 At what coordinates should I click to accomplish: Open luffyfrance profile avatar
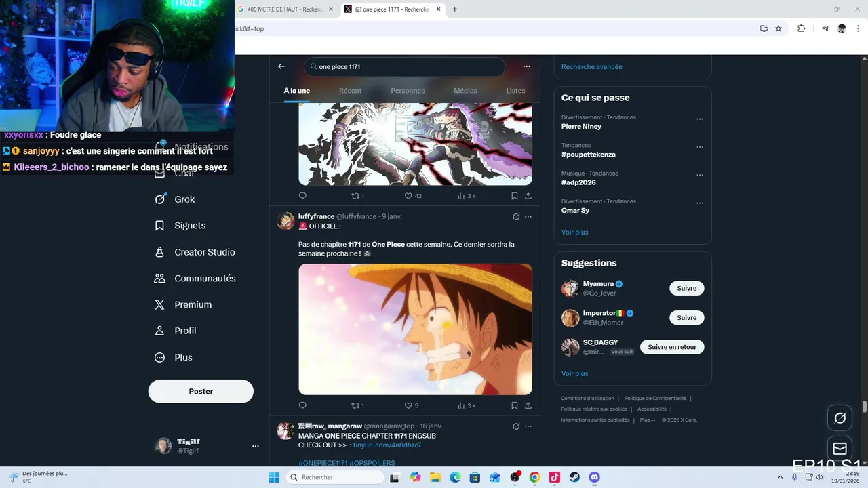point(285,221)
